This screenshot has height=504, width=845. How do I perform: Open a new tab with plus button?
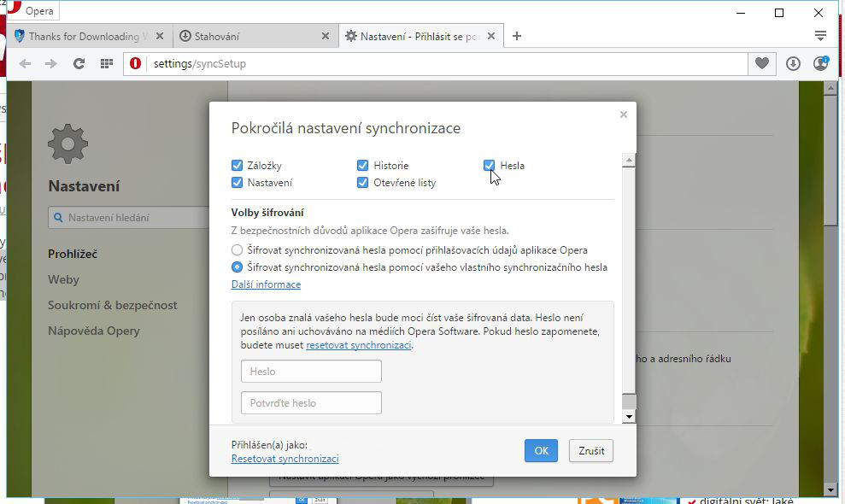[517, 36]
